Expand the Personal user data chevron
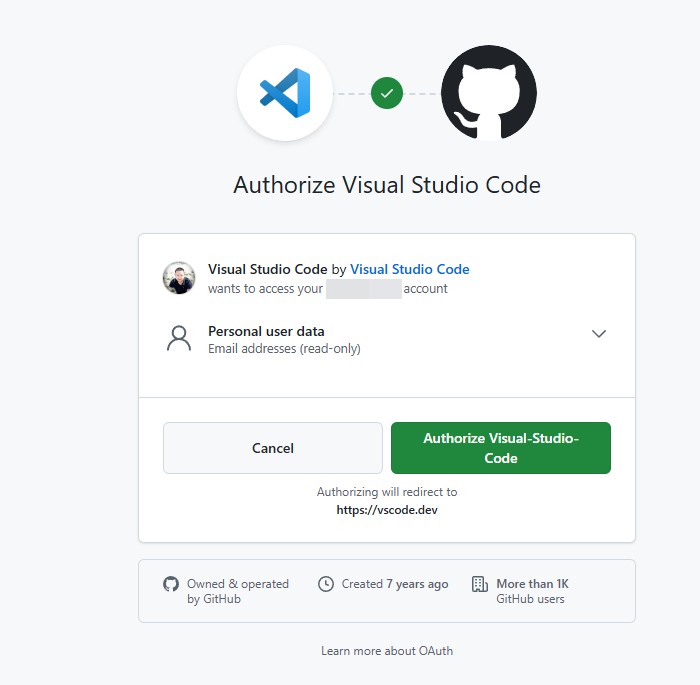This screenshot has width=700, height=685. coord(599,334)
